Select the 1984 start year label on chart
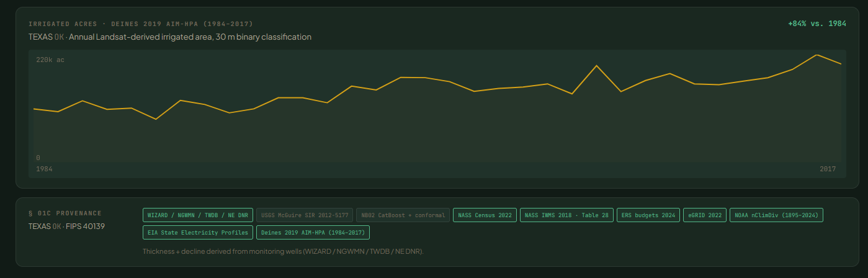The width and height of the screenshot is (868, 278). click(x=44, y=169)
